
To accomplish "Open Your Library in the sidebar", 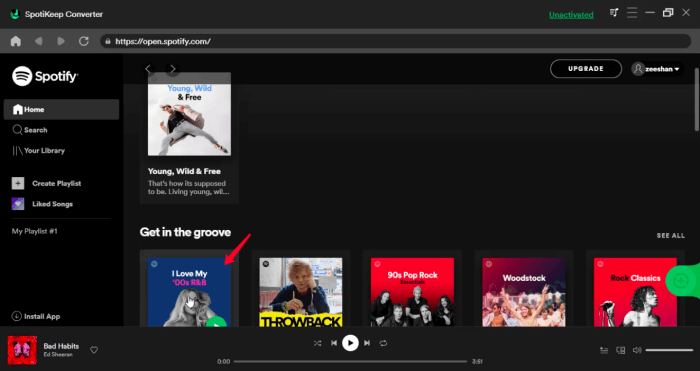I will point(38,150).
